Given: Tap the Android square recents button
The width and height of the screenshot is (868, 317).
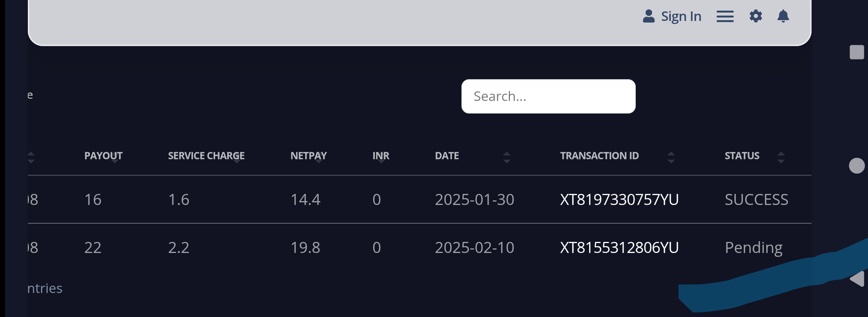Looking at the screenshot, I should click(857, 52).
